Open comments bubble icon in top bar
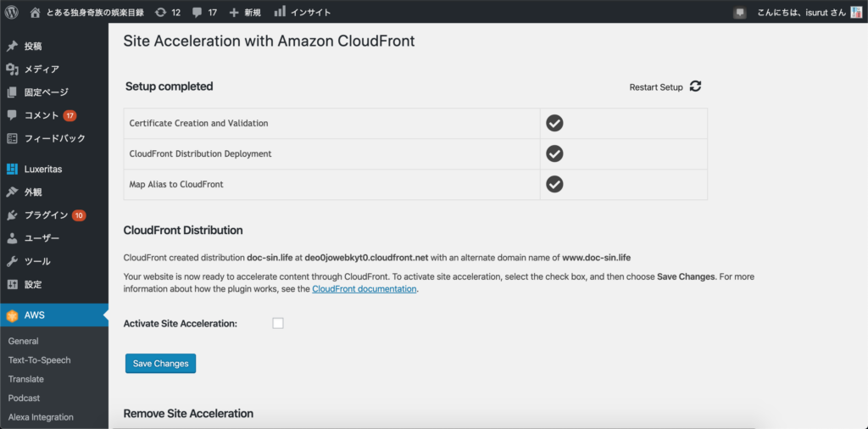Image resolution: width=868 pixels, height=429 pixels. [x=197, y=12]
